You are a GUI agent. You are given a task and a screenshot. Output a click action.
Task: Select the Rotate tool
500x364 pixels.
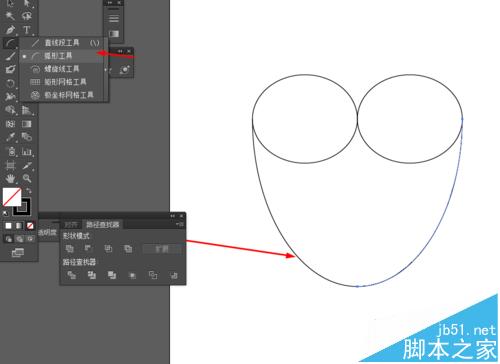pos(10,83)
